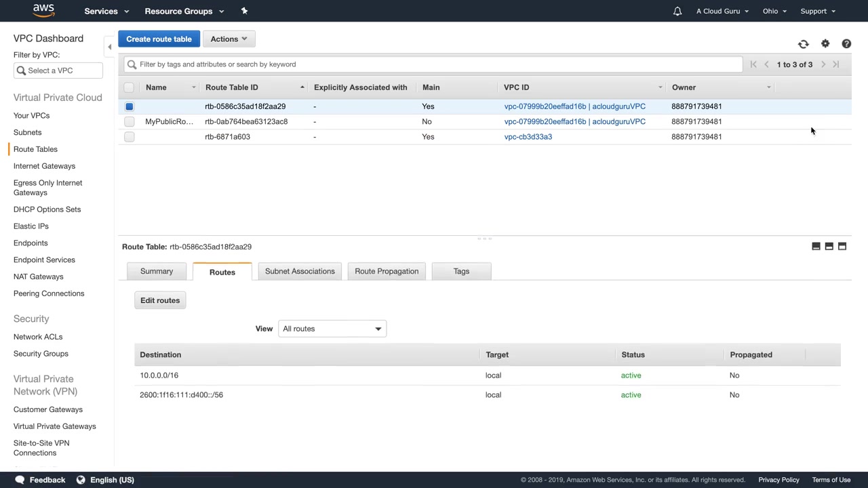Viewport: 868px width, 488px height.
Task: Click the AWS logo home icon
Action: click(x=43, y=11)
